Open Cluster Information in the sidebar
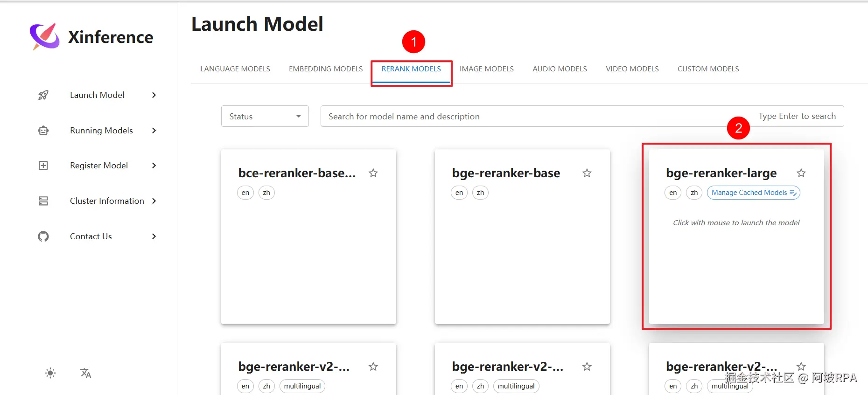 (107, 201)
